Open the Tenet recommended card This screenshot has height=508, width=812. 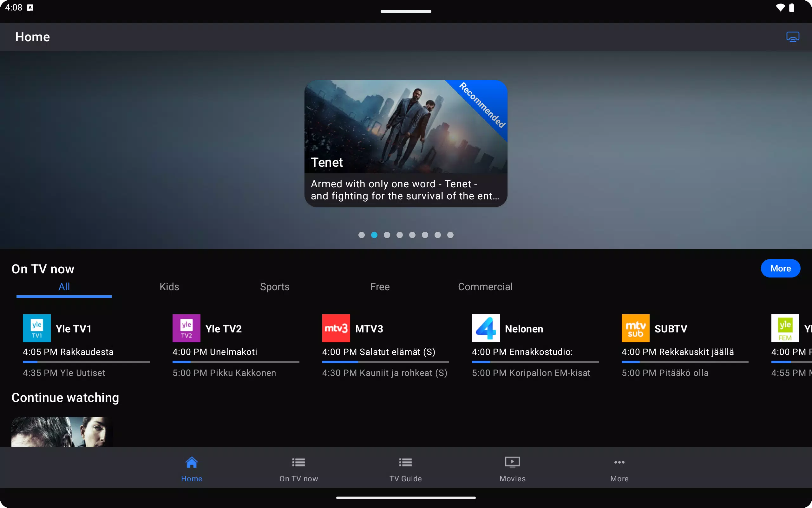tap(406, 144)
